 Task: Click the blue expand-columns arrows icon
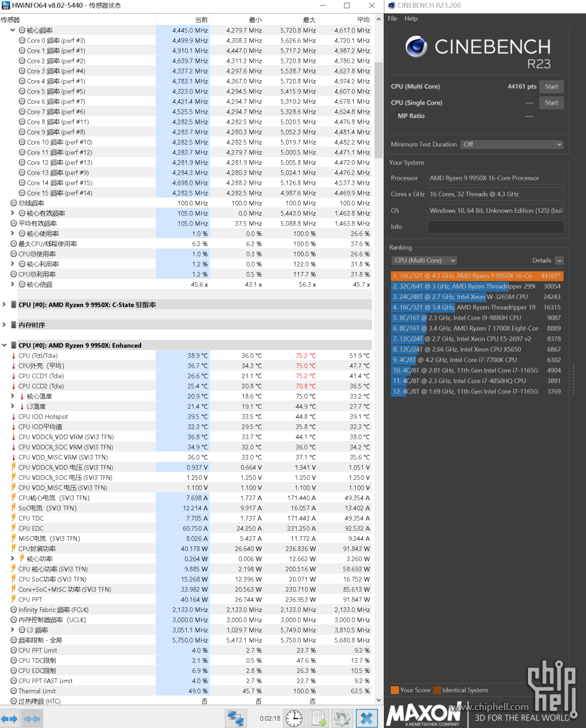point(10,718)
